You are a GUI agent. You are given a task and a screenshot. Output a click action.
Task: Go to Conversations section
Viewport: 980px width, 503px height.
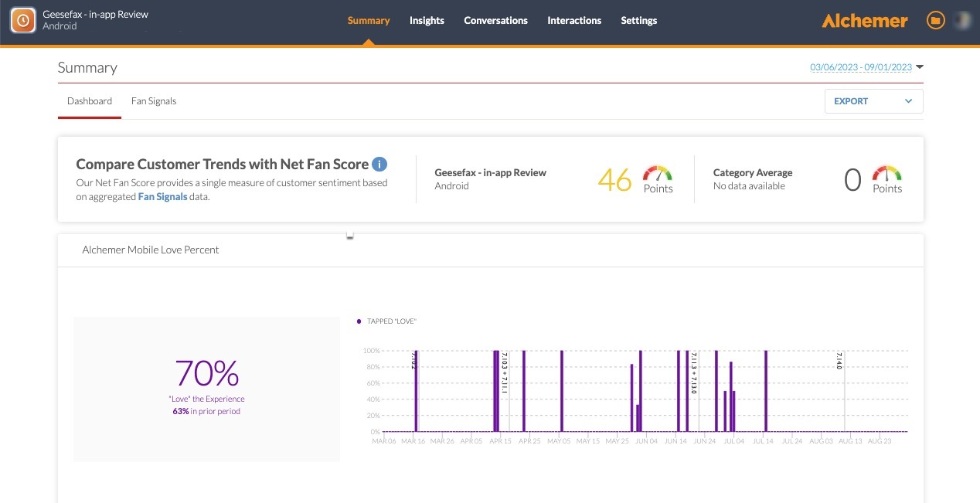point(495,21)
